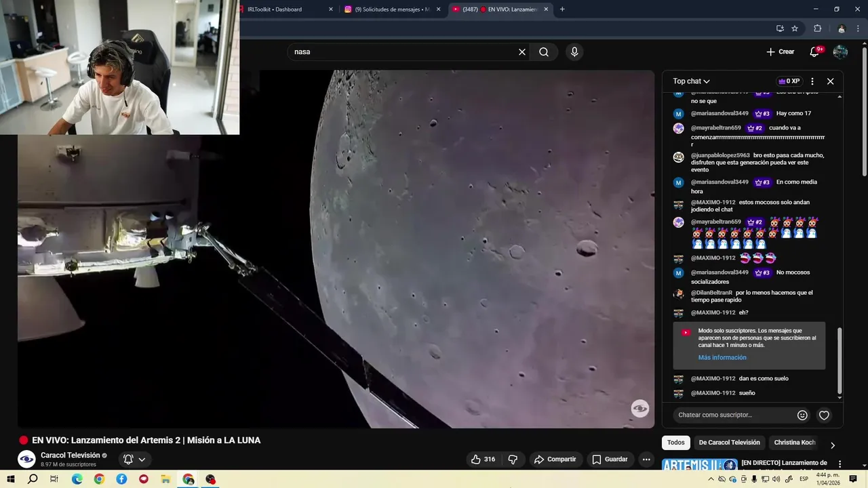Clear the 'nasa' search text with the X

click(522, 52)
